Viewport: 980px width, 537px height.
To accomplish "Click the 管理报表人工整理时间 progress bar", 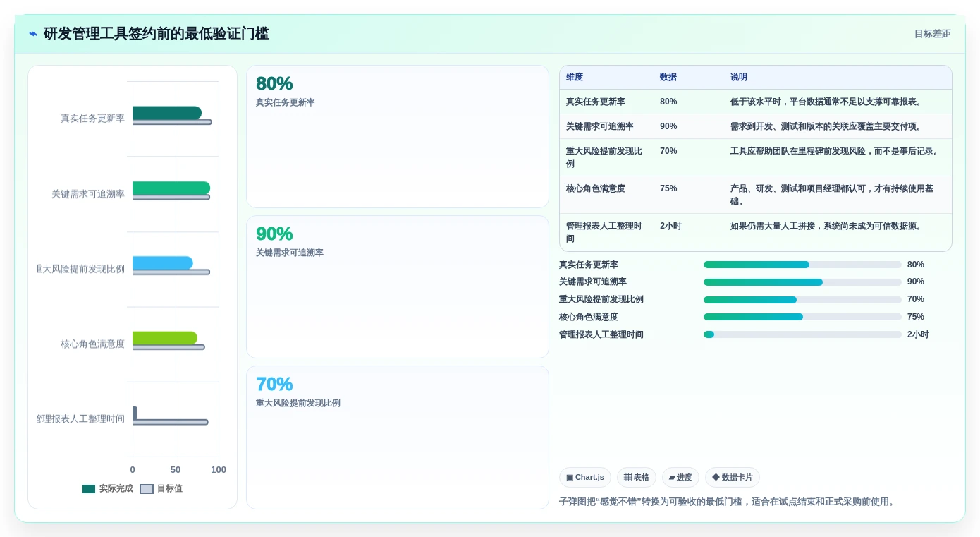I will point(802,334).
